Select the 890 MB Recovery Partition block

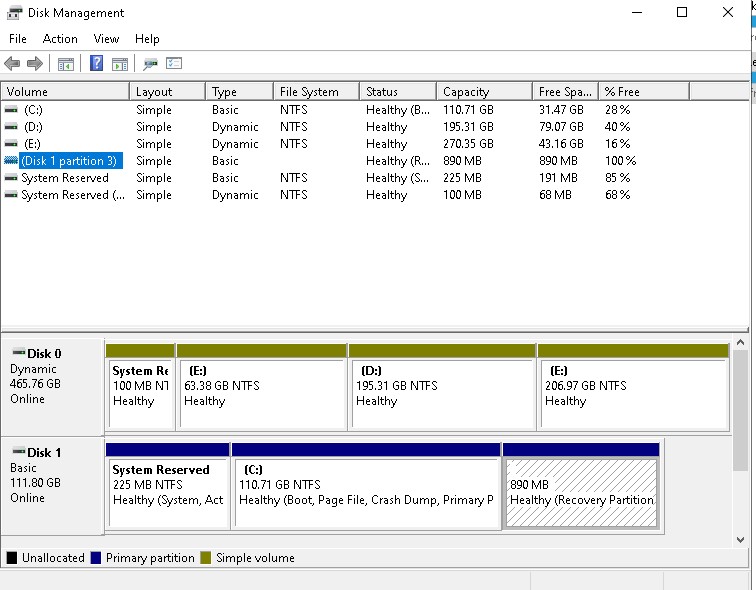581,486
